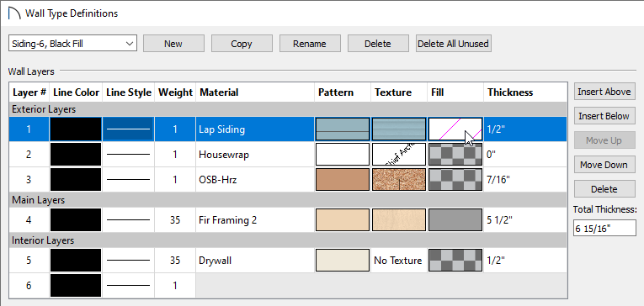644x306 pixels.
Task: Click Lap Siding texture swatch
Action: pos(399,129)
